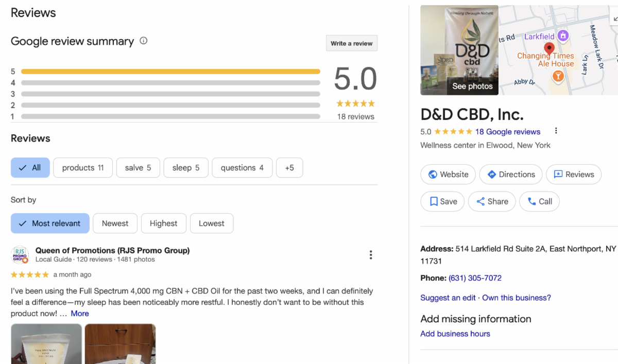Open the '18 Google reviews' link
Screen dimensions: 618x364
pyautogui.click(x=507, y=131)
